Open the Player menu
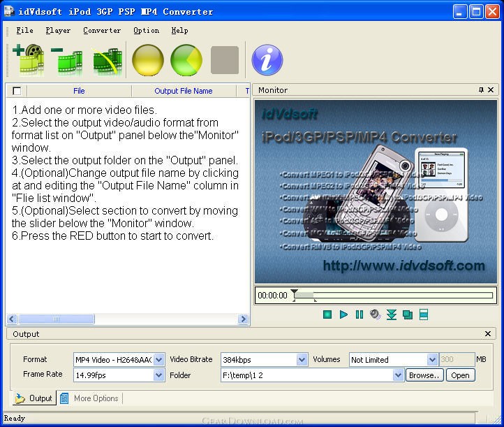The width and height of the screenshot is (504, 427). 58,31
